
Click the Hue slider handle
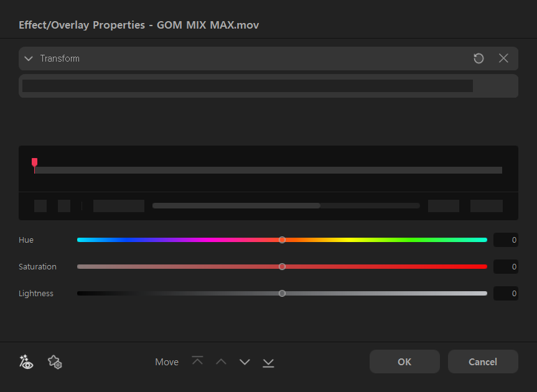(x=282, y=240)
